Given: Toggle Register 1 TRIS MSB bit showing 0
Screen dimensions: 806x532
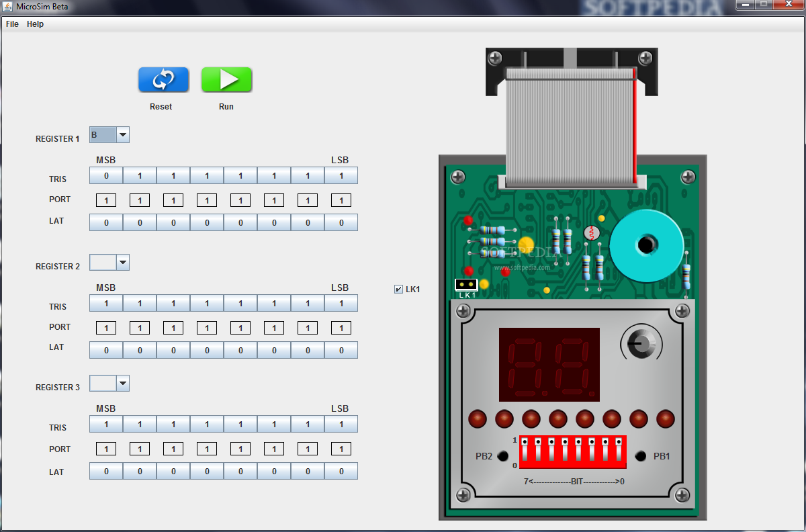Looking at the screenshot, I should [106, 176].
